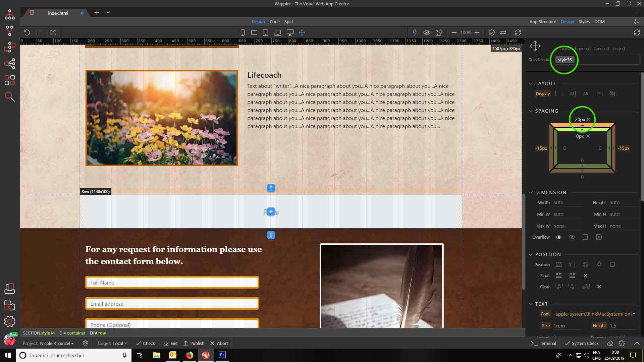Viewport: 644px width, 362px height.
Task: Click the Redo arrow icon
Action: (x=38, y=33)
